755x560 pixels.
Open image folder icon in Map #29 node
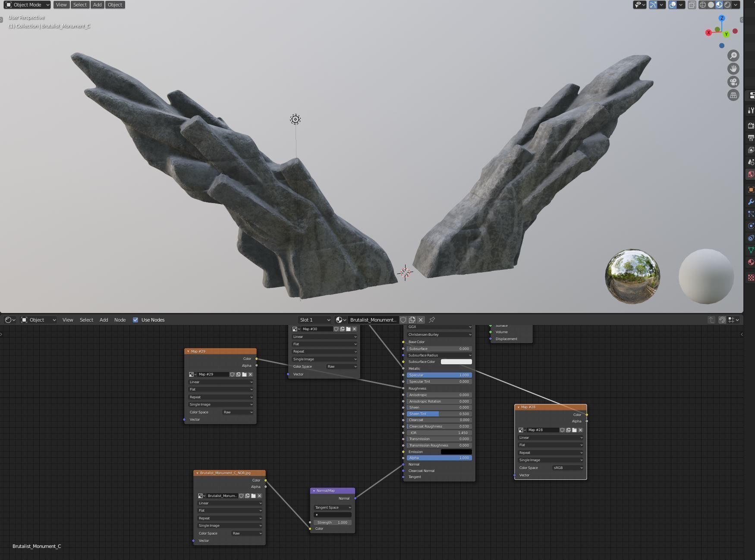point(244,374)
